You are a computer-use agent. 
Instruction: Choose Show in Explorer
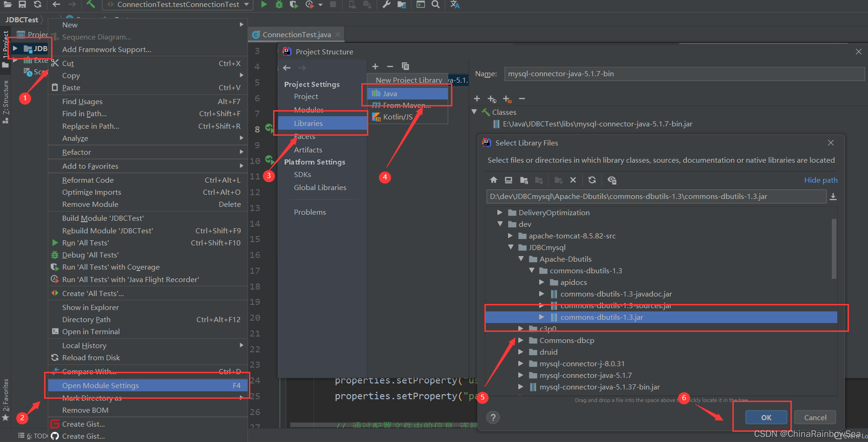point(148,307)
